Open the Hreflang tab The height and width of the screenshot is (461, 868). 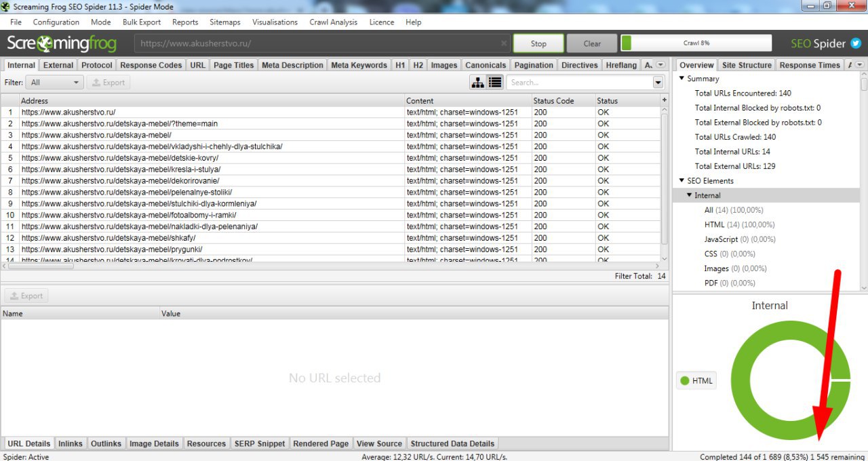622,65
